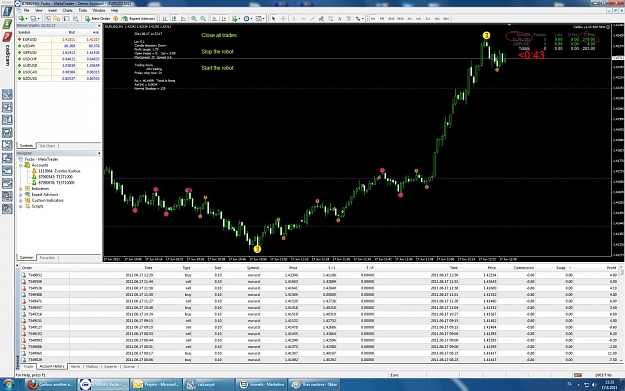The image size is (625, 391).
Task: Switch to D1 timeframe
Action: pos(428,18)
